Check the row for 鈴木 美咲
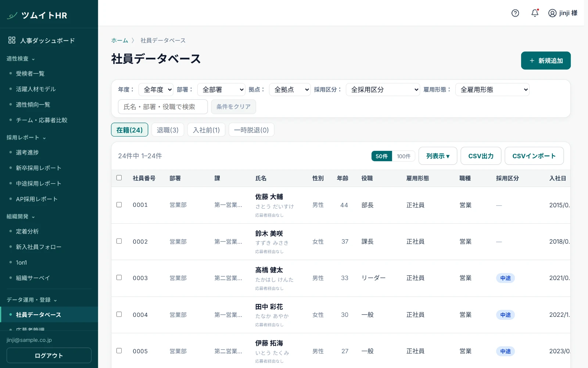 coord(119,241)
